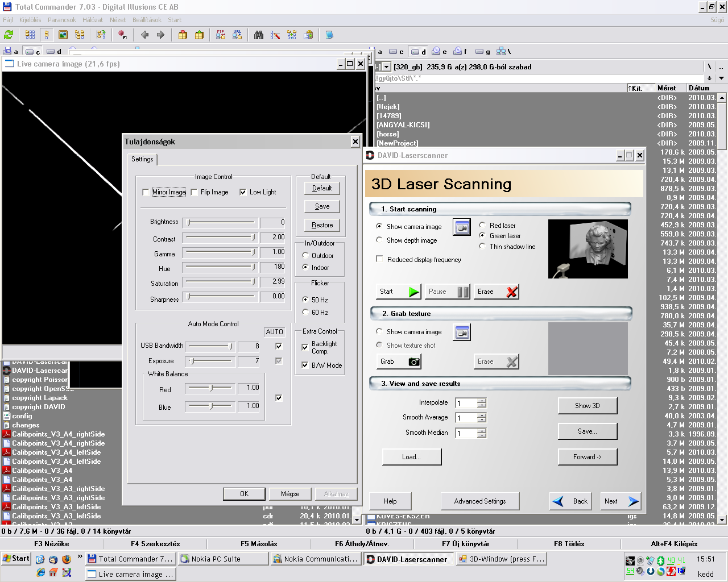Click the green refresh arrows toolbar icon
The height and width of the screenshot is (582, 728).
point(9,35)
